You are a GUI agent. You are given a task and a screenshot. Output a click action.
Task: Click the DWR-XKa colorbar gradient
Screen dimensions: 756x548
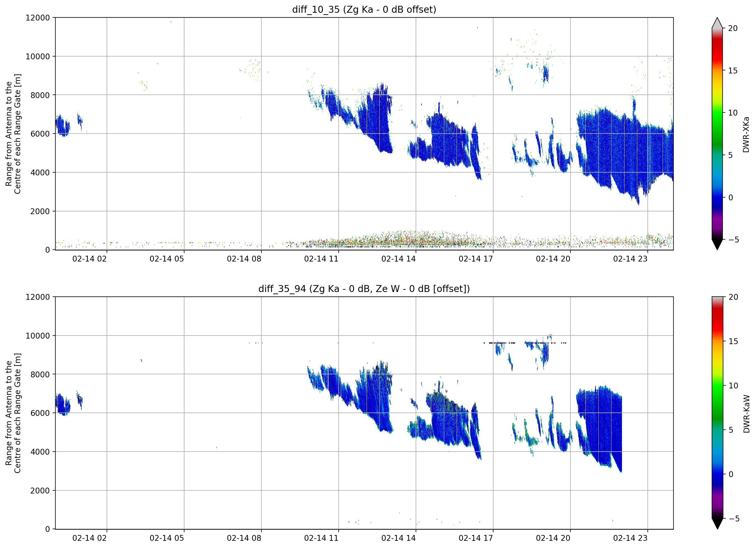717,134
